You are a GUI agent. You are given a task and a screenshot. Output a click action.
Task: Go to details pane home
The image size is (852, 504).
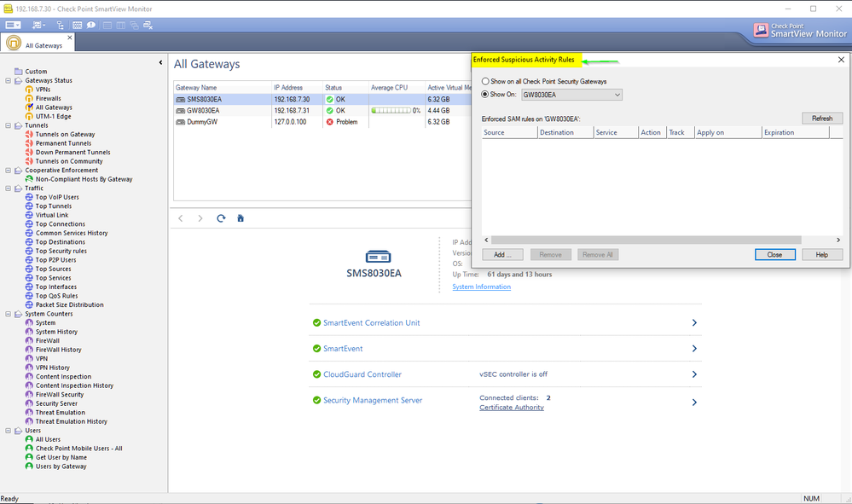tap(241, 218)
